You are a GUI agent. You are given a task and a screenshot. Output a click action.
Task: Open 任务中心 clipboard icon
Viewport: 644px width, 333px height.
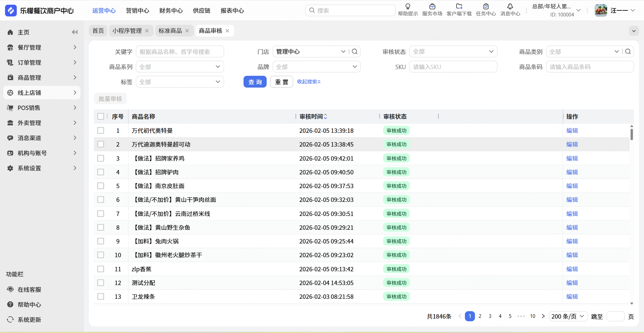[x=486, y=7]
